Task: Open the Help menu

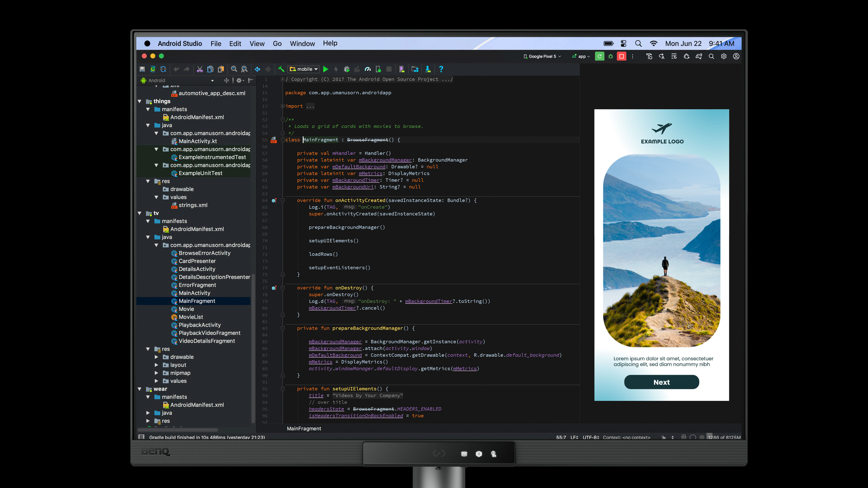Action: tap(330, 43)
